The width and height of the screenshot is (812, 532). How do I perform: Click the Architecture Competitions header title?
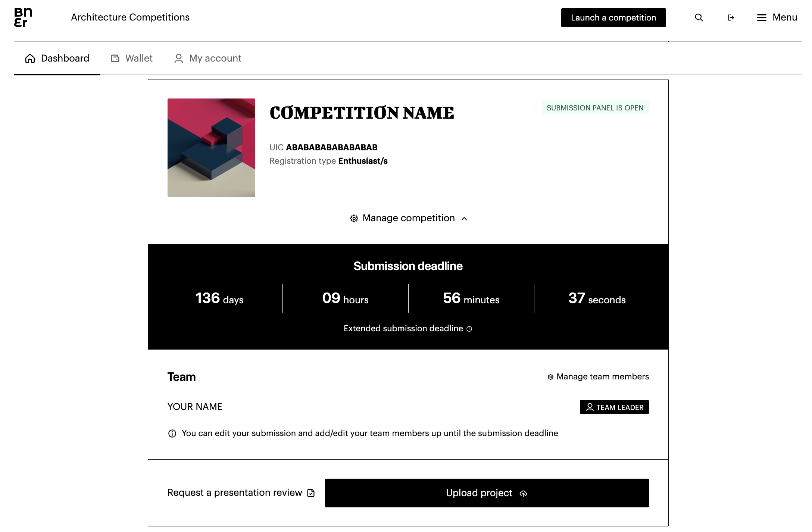pyautogui.click(x=130, y=18)
